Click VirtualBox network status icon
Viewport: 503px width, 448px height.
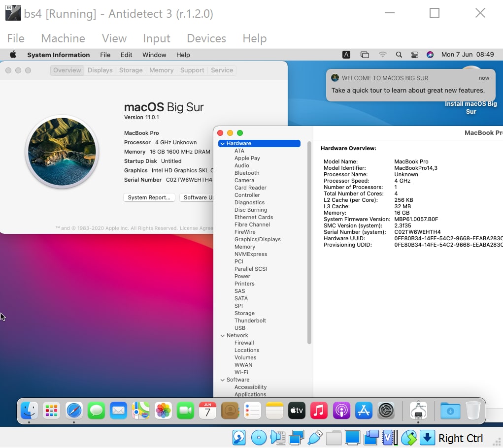tap(296, 438)
